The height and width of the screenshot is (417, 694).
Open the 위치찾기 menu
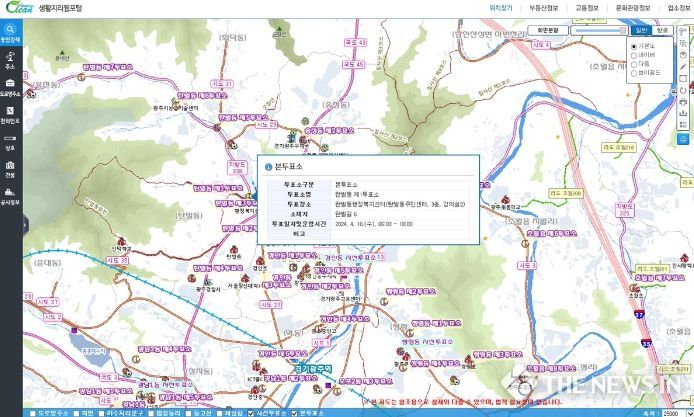coord(501,8)
